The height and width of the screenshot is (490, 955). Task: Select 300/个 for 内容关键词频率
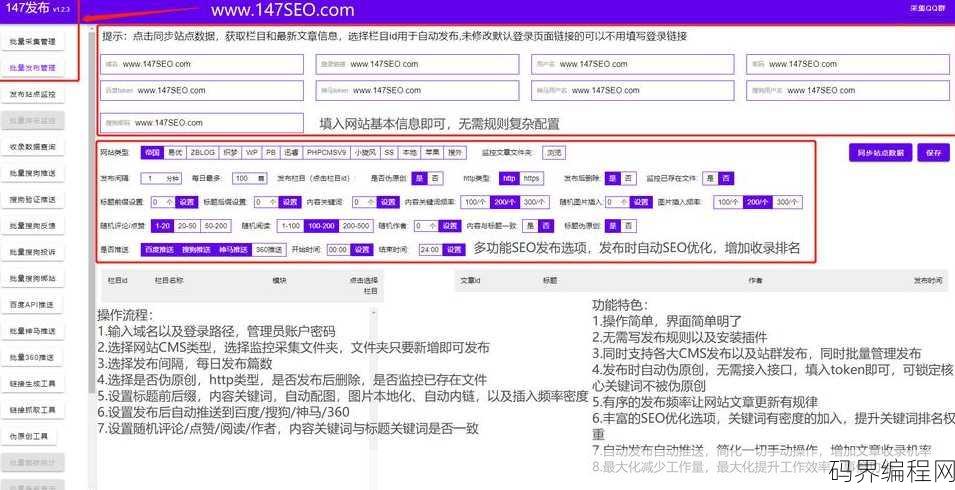(536, 202)
